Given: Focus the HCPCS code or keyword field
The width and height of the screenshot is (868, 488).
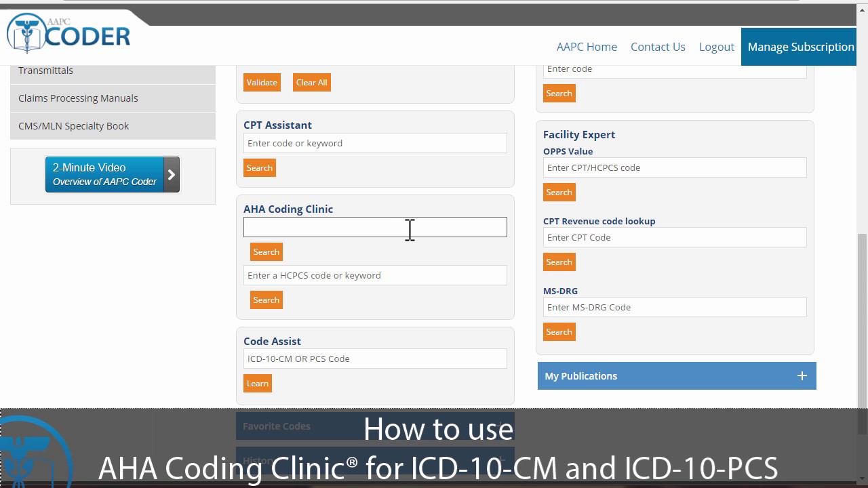Looking at the screenshot, I should (375, 275).
